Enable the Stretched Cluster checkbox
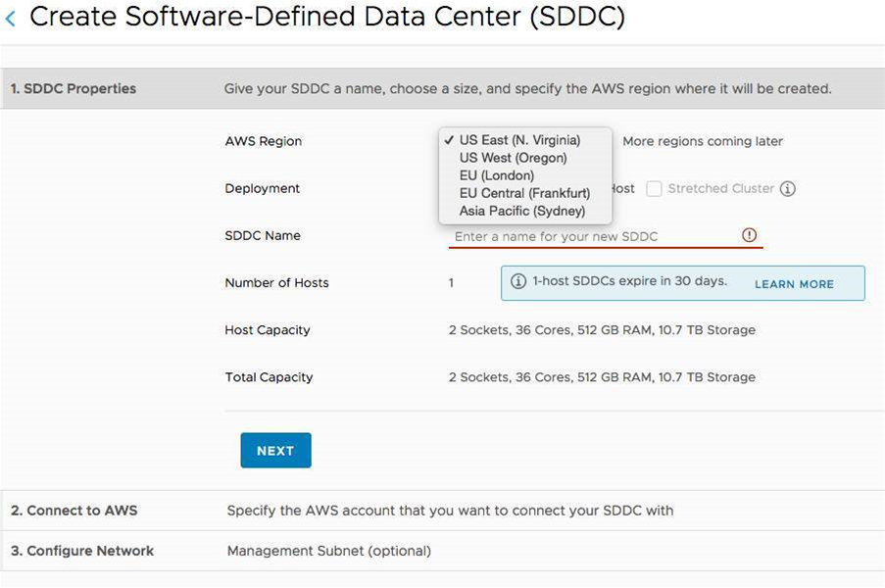 654,188
